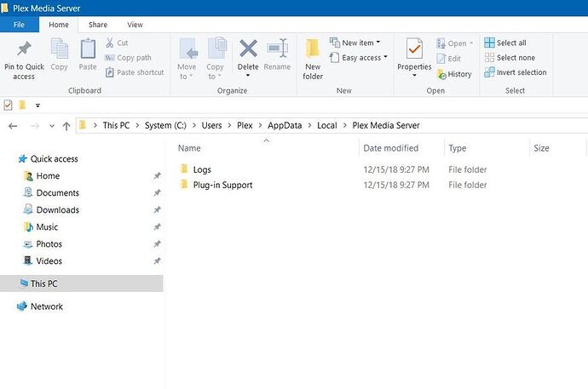Select the Cut scissors command

(x=117, y=43)
